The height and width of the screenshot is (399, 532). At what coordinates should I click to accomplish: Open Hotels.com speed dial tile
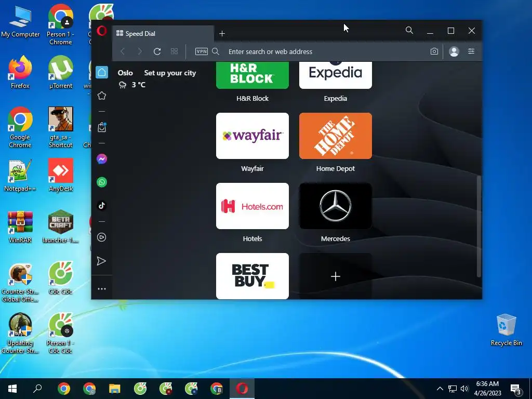point(252,206)
